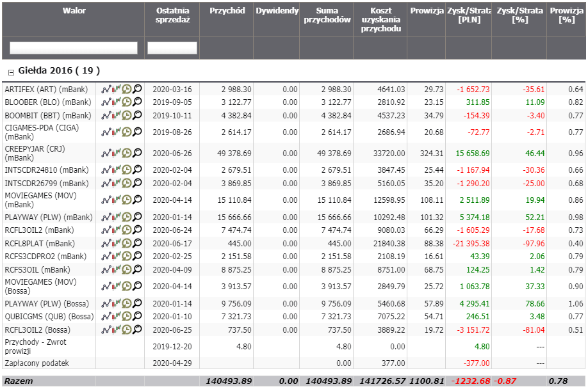Viewport: 588px width, 389px height.
Task: Open the line chart for RCFL3OIL2 (mBank)
Action: [106, 230]
